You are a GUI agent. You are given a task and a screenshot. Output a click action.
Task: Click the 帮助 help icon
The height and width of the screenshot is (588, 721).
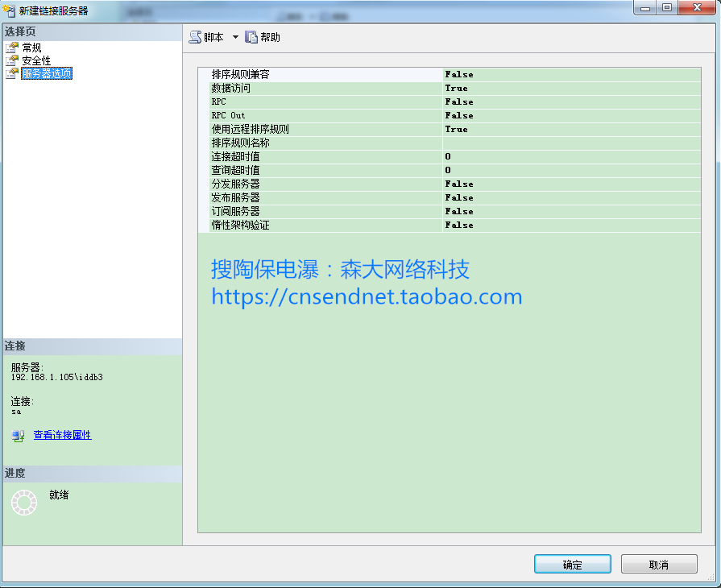(251, 37)
